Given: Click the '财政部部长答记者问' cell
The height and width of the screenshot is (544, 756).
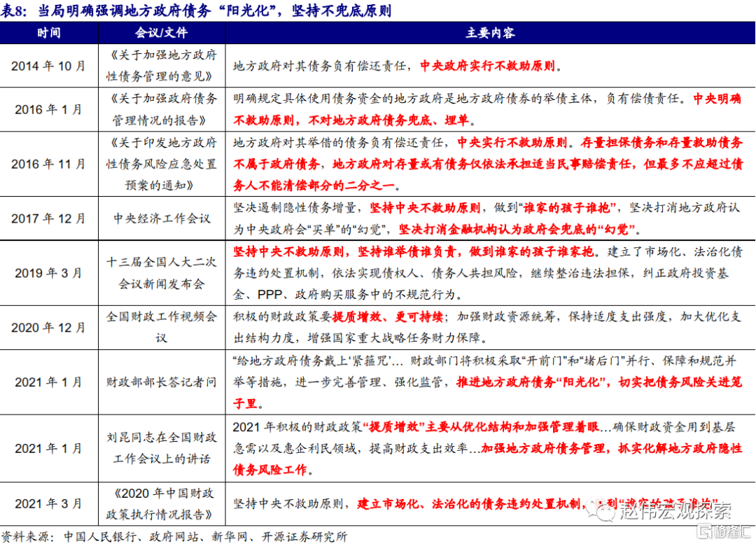Looking at the screenshot, I should point(162,382).
